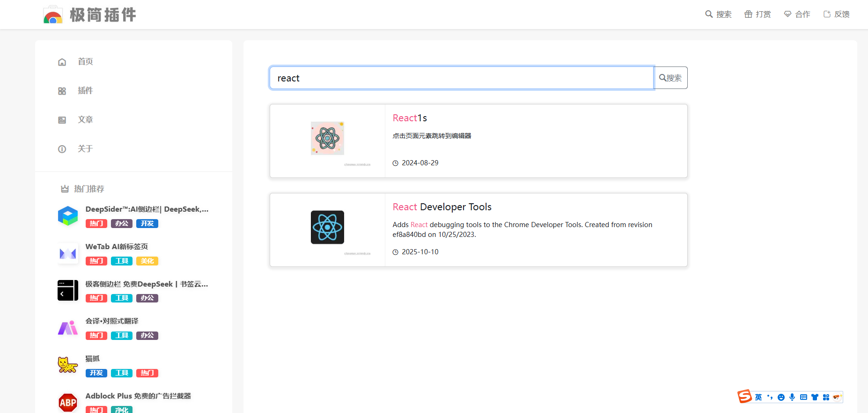Open the DeepSider icon in hot recommendations
868x413 pixels.
pyautogui.click(x=68, y=216)
